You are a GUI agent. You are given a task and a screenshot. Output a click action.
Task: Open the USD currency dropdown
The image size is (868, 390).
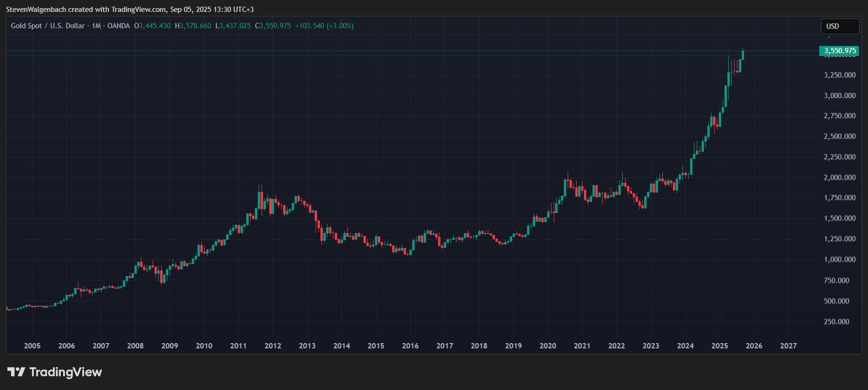point(839,26)
